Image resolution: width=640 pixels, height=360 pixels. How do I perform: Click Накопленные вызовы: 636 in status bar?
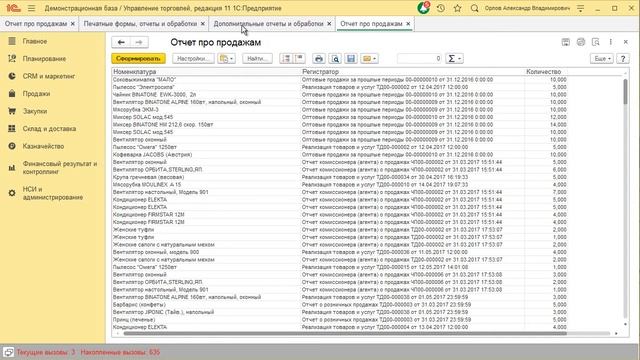(x=120, y=352)
